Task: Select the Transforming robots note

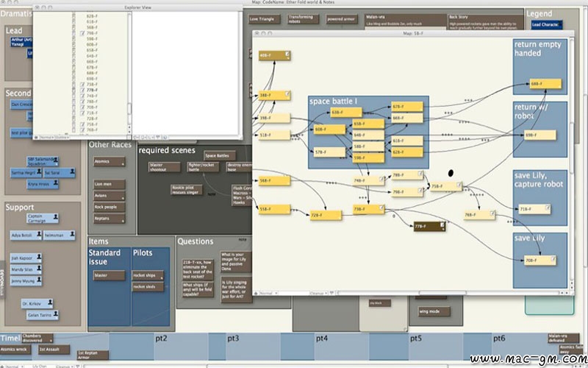Action: coord(303,19)
